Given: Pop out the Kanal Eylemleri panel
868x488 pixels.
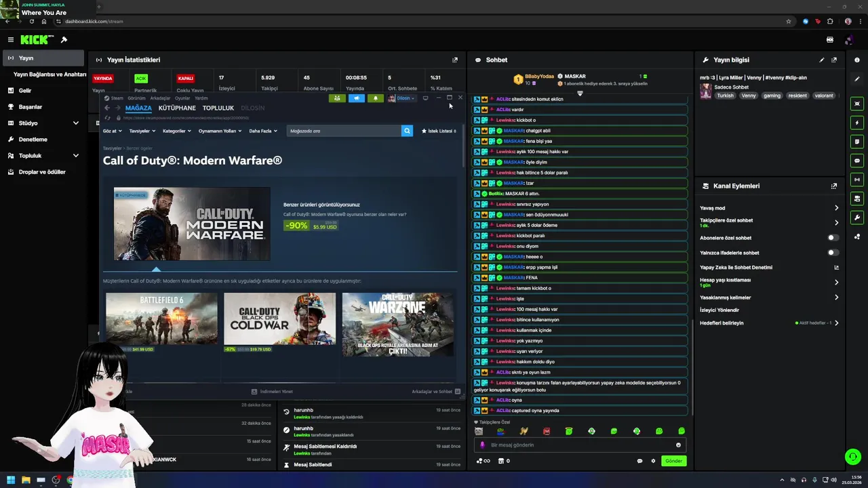Looking at the screenshot, I should pyautogui.click(x=834, y=186).
